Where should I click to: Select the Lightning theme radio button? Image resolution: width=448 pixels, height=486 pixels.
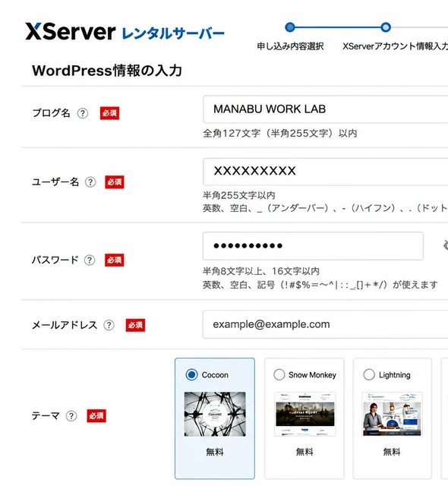pos(369,374)
